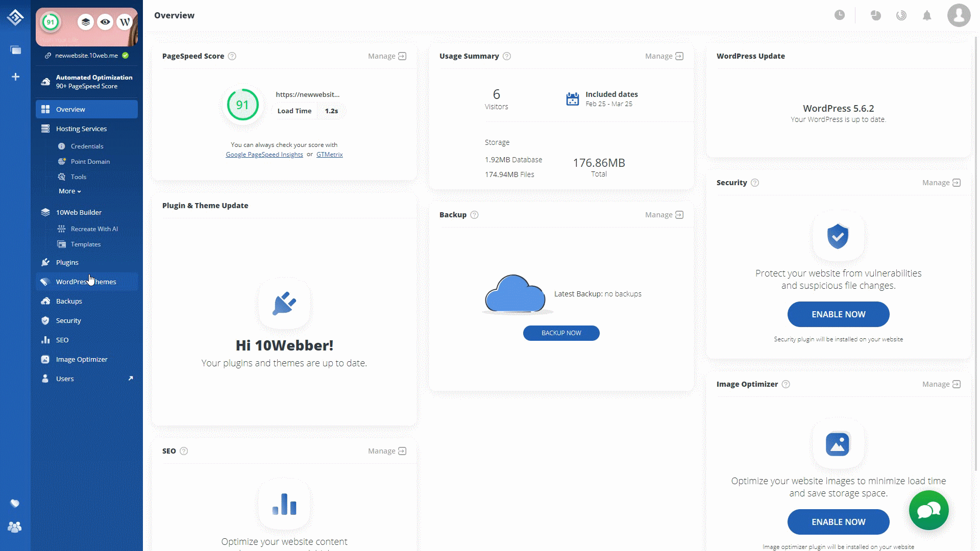Click the plus icon to add a website
The image size is (980, 551).
[x=16, y=77]
